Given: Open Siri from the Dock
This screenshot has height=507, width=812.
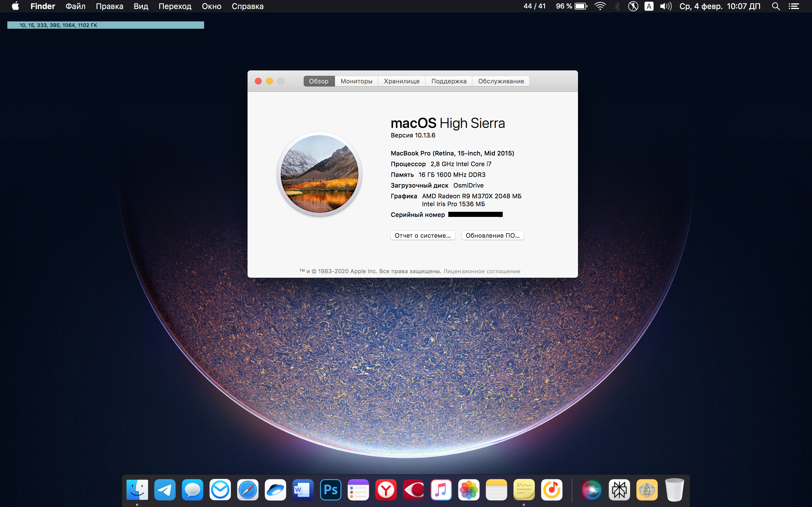Looking at the screenshot, I should pos(592,490).
